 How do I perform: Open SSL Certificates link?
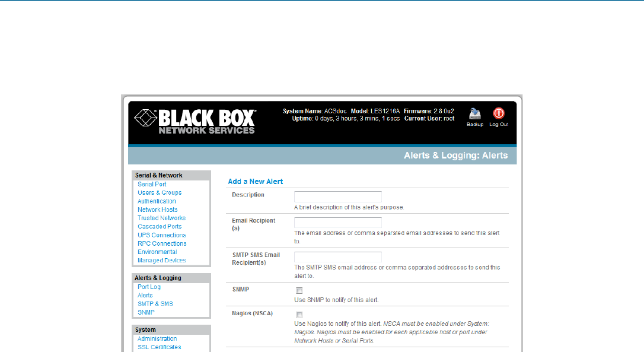160,347
